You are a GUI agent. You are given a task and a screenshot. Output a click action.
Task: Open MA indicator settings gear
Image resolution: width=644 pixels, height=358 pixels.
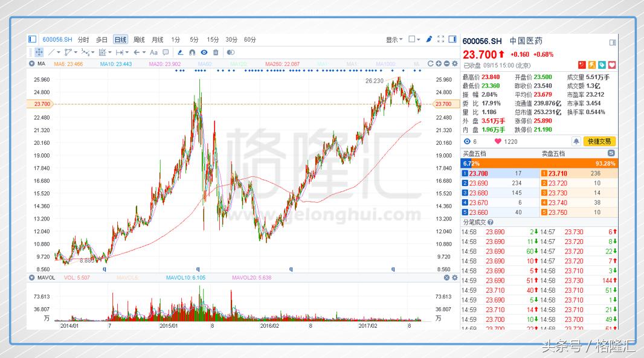(x=455, y=63)
